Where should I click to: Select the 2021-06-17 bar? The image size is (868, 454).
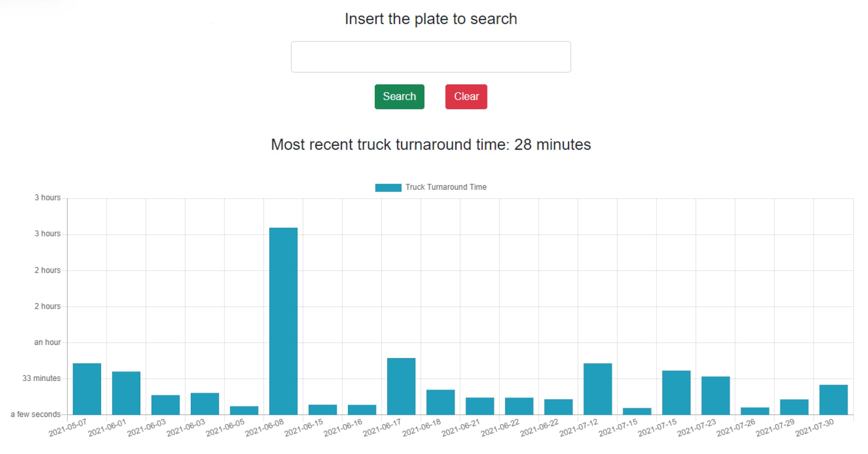click(401, 386)
